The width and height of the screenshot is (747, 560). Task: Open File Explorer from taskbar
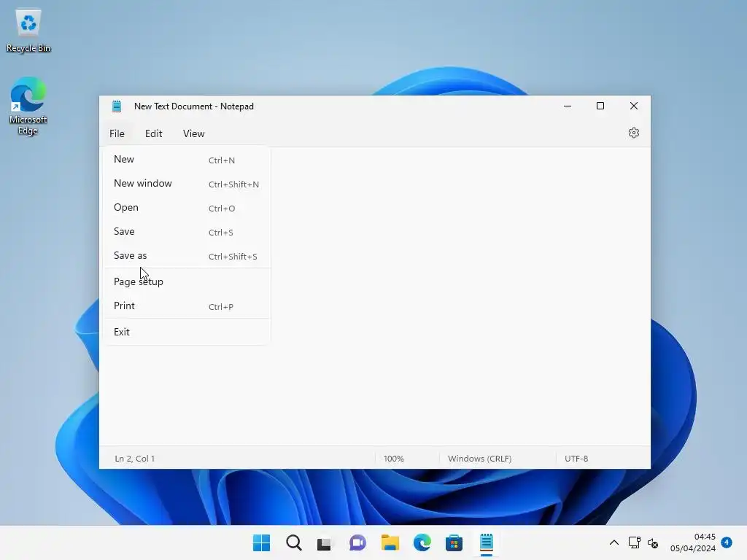(x=390, y=542)
